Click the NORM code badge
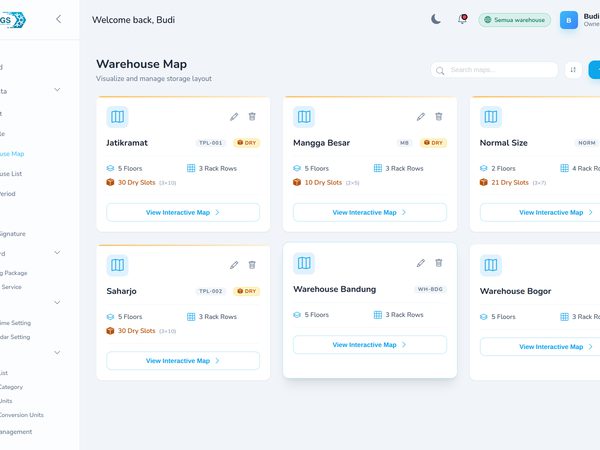Viewport: 600px width, 450px height. coord(587,143)
